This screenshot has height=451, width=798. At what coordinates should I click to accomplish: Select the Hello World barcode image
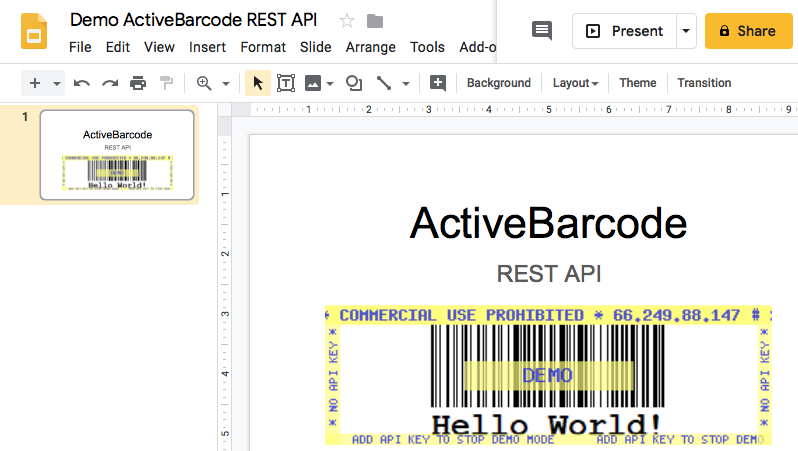[x=549, y=375]
